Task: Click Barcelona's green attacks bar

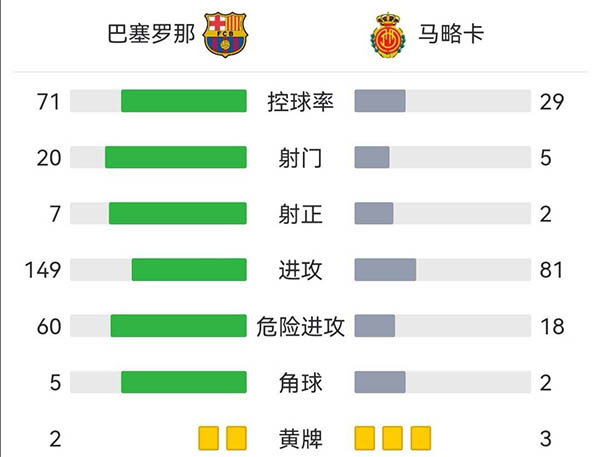Action: pyautogui.click(x=189, y=270)
